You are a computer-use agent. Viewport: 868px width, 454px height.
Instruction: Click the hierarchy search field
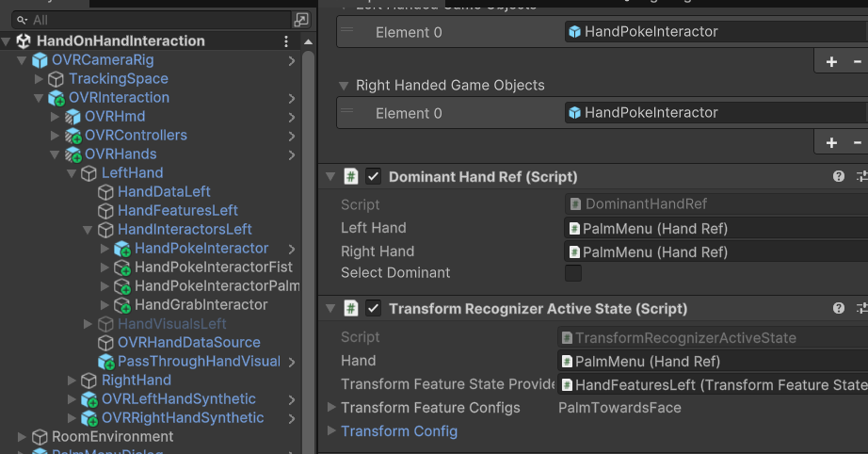[x=152, y=20]
